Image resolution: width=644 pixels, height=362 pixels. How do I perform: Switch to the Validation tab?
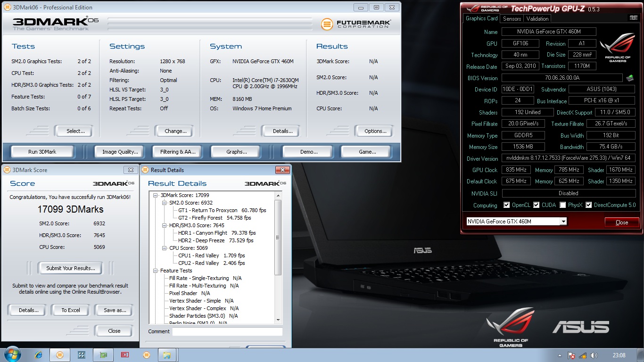pos(537,19)
